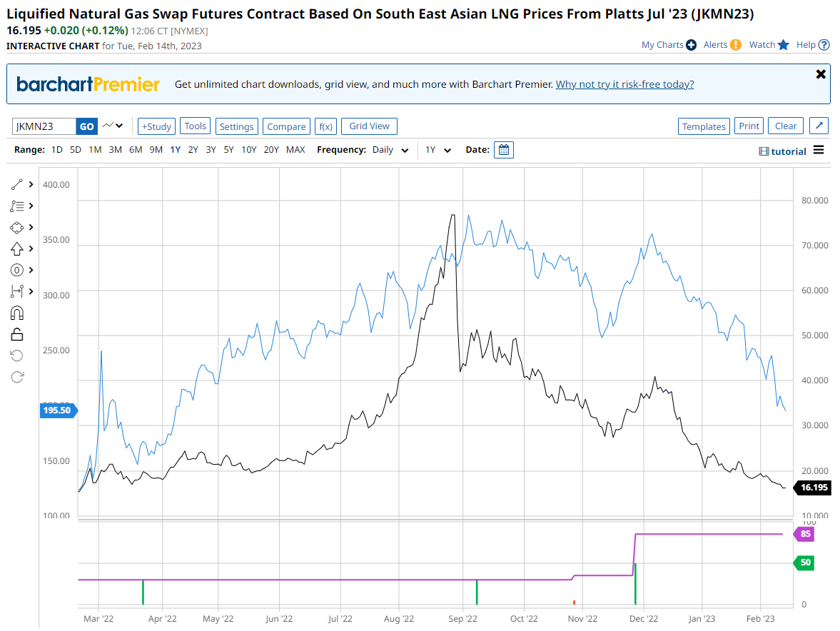Set range to 6M
The height and width of the screenshot is (631, 840).
click(x=135, y=150)
